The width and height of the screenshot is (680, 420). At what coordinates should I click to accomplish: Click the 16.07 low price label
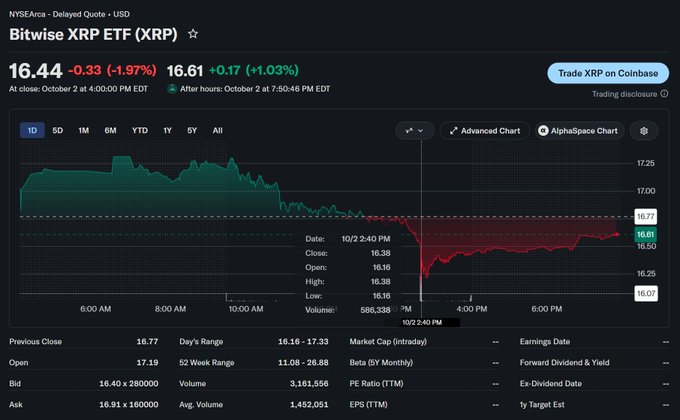pos(646,293)
